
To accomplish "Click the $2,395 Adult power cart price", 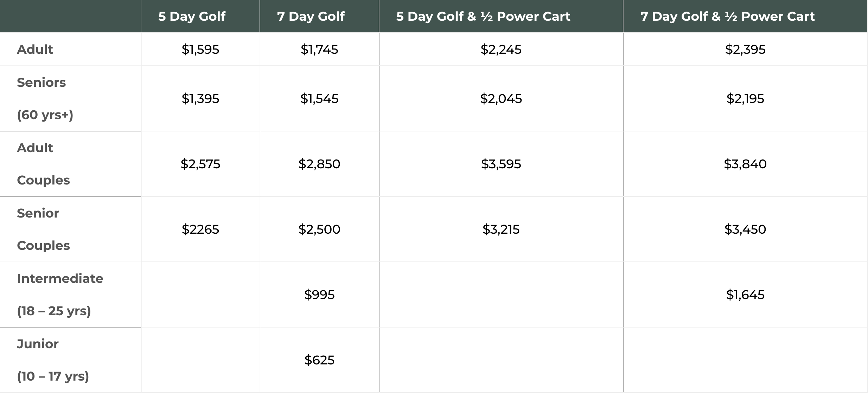I will coord(745,50).
